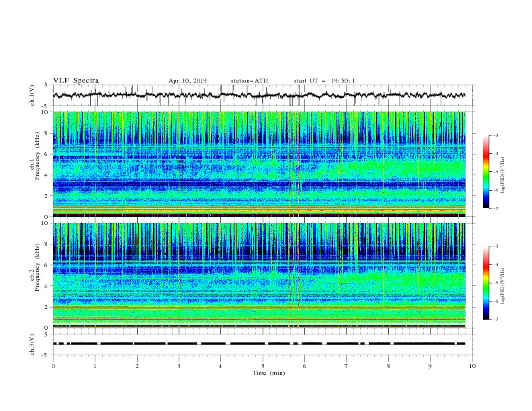Viewport: 532px width, 411px height.
Task: Click inside the ch.1 spectrogram panel
Action: pyautogui.click(x=259, y=164)
